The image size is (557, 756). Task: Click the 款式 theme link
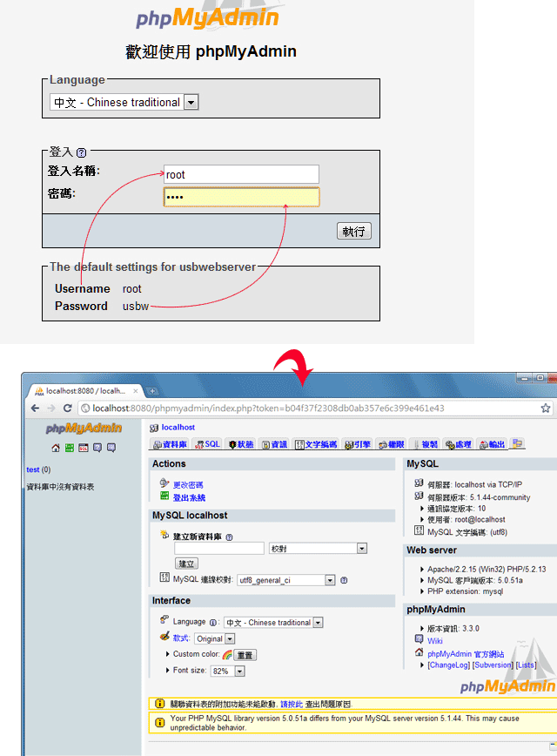point(181,638)
